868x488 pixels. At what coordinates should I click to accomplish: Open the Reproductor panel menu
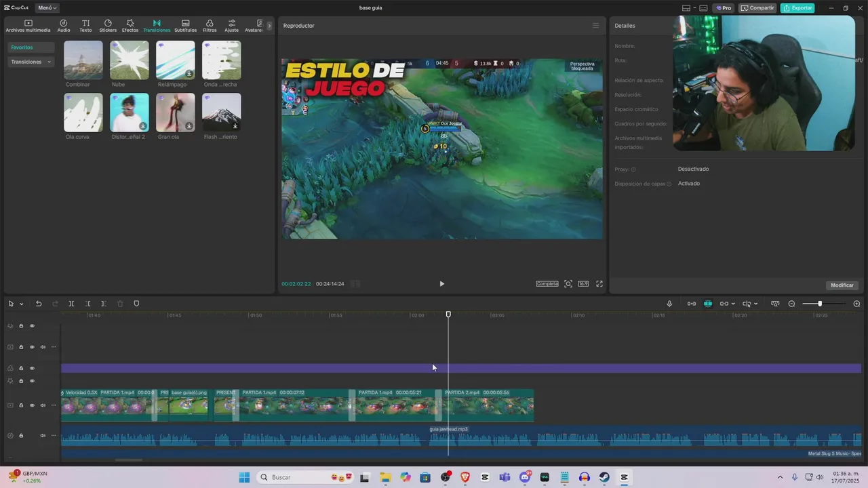(x=595, y=26)
